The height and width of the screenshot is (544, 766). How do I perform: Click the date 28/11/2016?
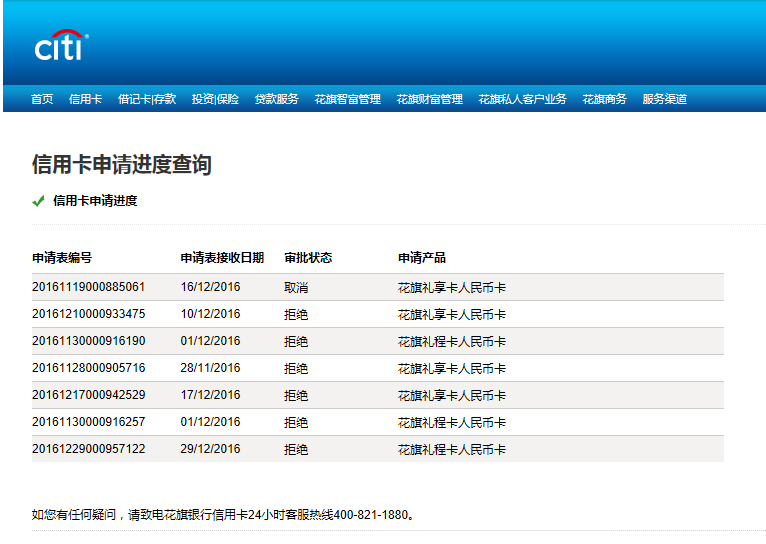pyautogui.click(x=211, y=368)
